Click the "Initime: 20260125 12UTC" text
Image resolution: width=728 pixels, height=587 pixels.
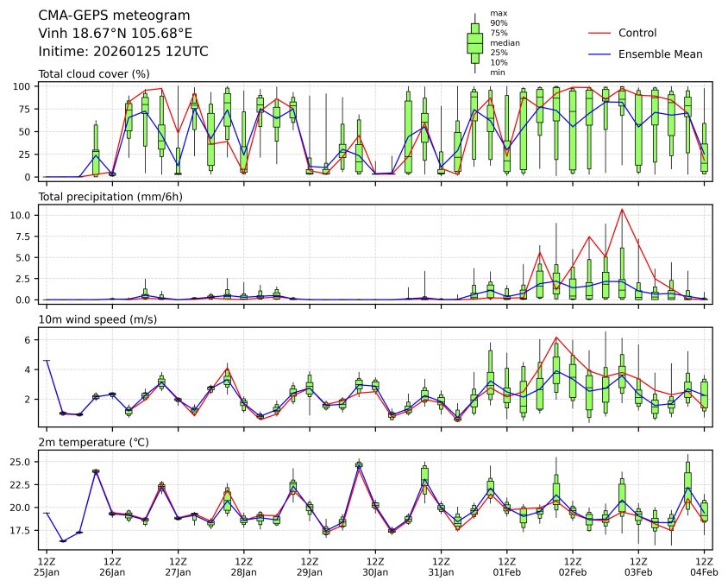[123, 52]
